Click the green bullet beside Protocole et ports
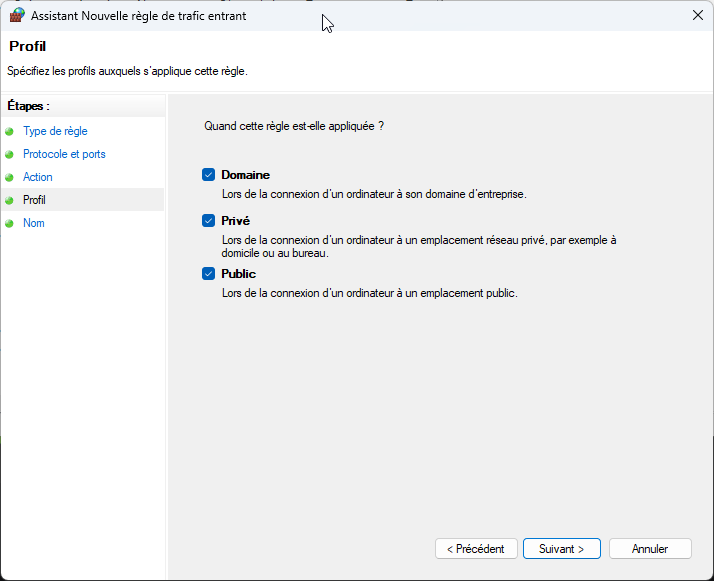Screen dimensions: 714x581 pyautogui.click(x=10, y=154)
